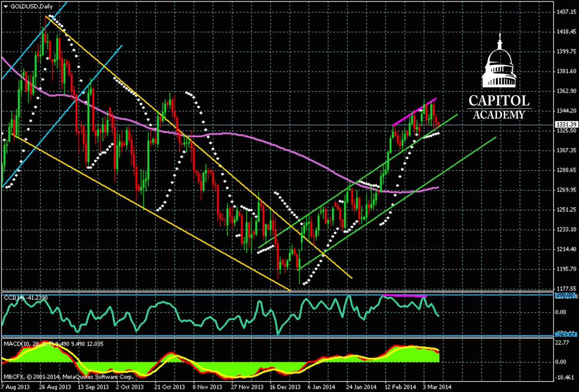Select the 7 Aug 2013 date label
The image size is (579, 392).
point(15,387)
